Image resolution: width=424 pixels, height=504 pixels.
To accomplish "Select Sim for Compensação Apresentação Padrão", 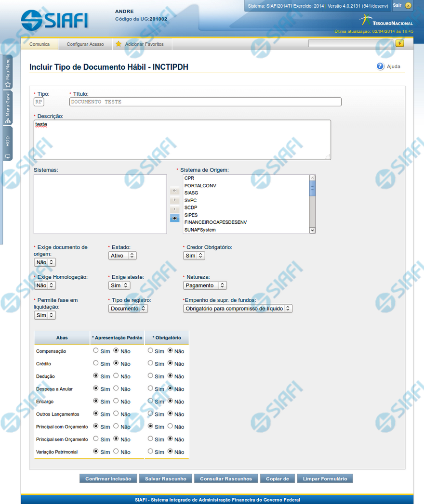I will point(96,351).
